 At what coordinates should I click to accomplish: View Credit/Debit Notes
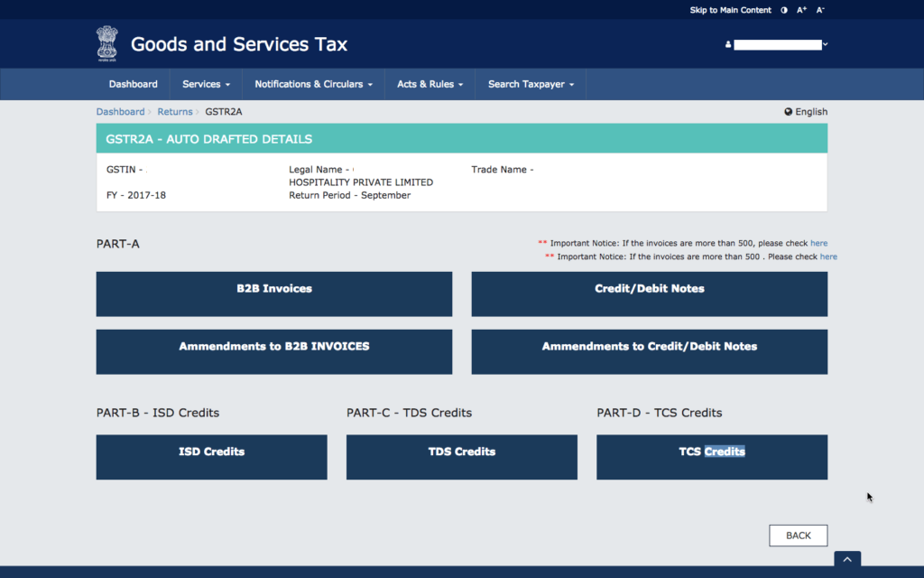point(649,294)
